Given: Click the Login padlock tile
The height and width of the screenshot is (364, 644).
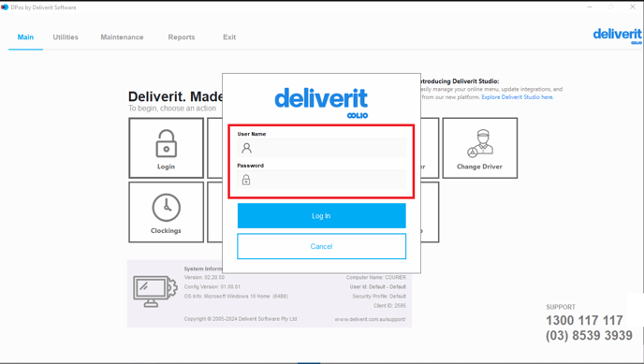Looking at the screenshot, I should [x=166, y=148].
